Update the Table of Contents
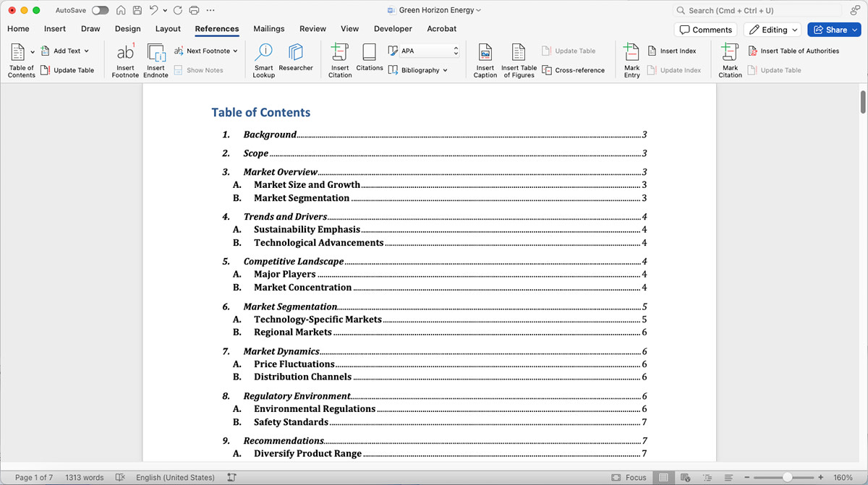 click(x=69, y=69)
